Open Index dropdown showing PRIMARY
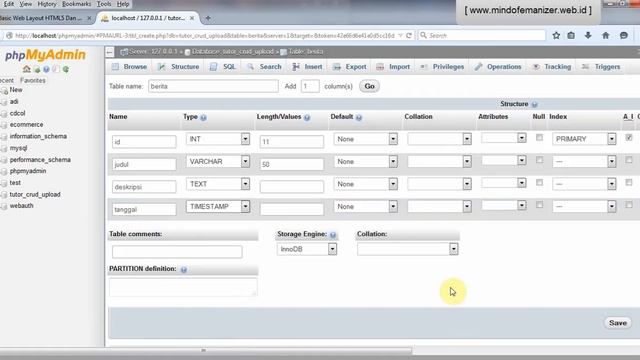640x360 pixels. pos(584,139)
